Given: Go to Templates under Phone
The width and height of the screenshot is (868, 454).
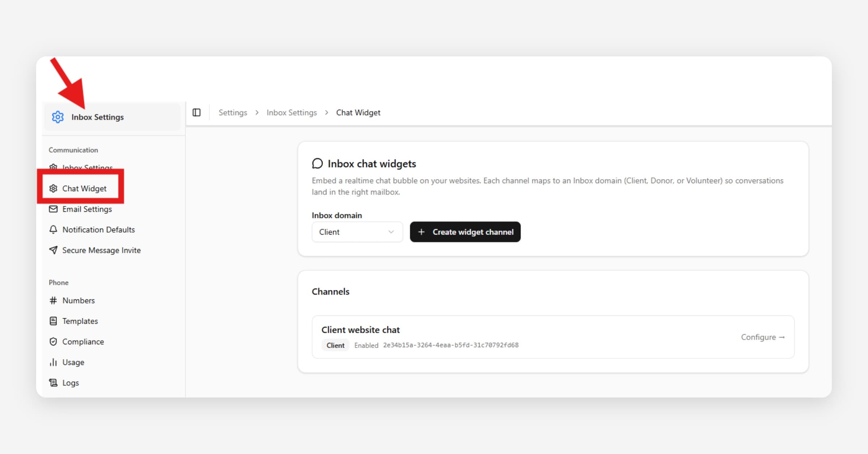Looking at the screenshot, I should 80,321.
